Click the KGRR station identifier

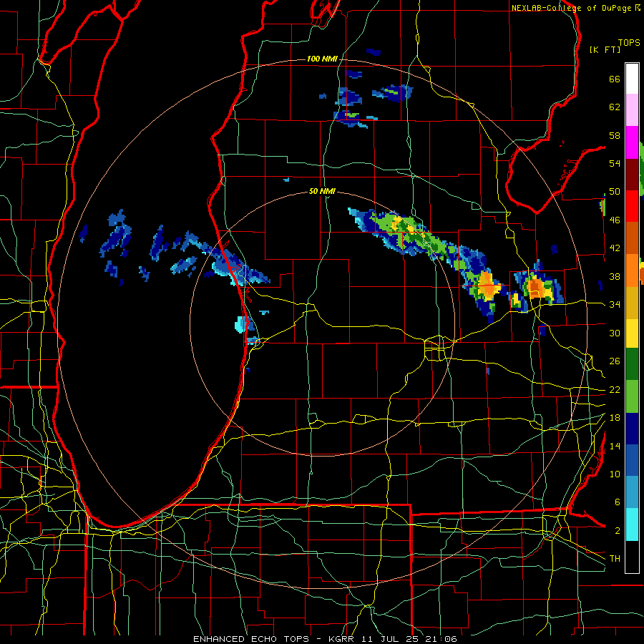coord(342,639)
